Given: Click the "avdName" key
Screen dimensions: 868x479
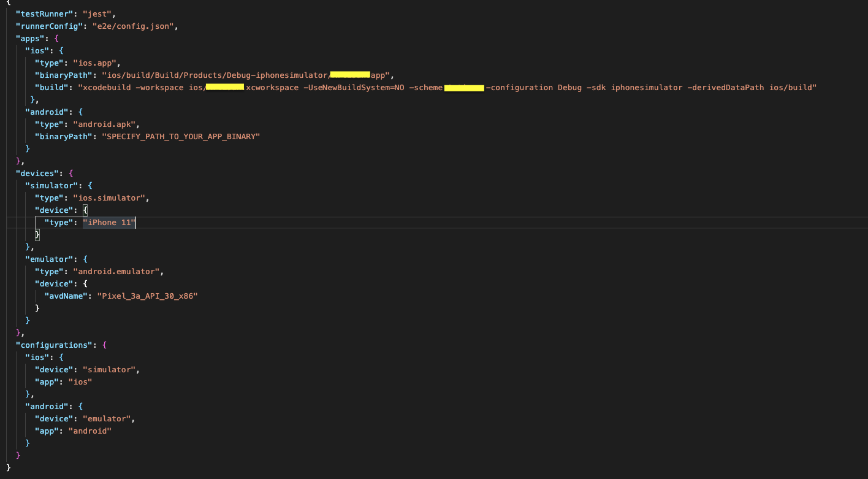Looking at the screenshot, I should pos(65,296).
